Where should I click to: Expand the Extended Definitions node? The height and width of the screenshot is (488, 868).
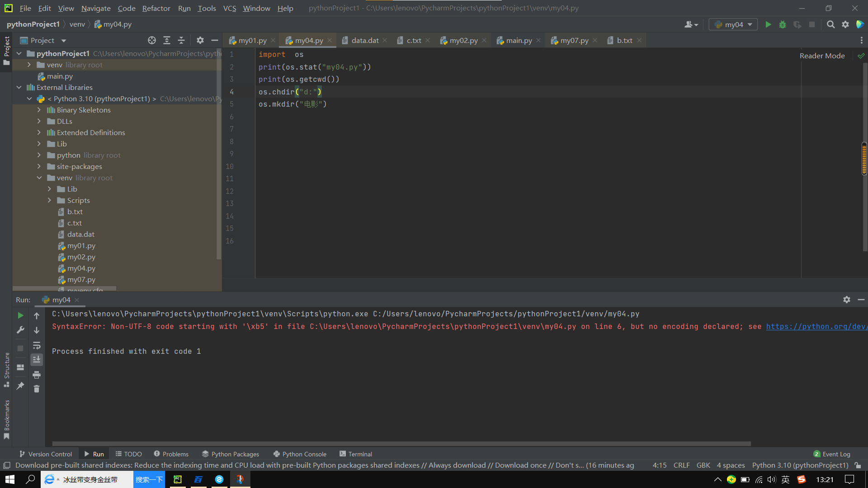39,132
